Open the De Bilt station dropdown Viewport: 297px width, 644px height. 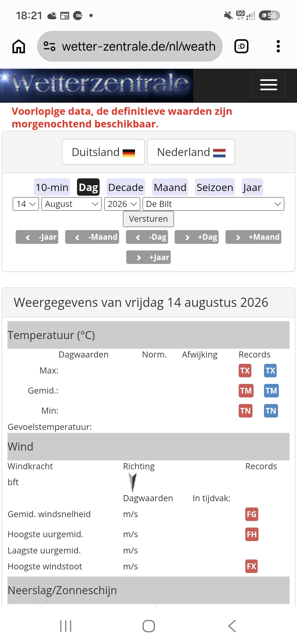pyautogui.click(x=213, y=204)
